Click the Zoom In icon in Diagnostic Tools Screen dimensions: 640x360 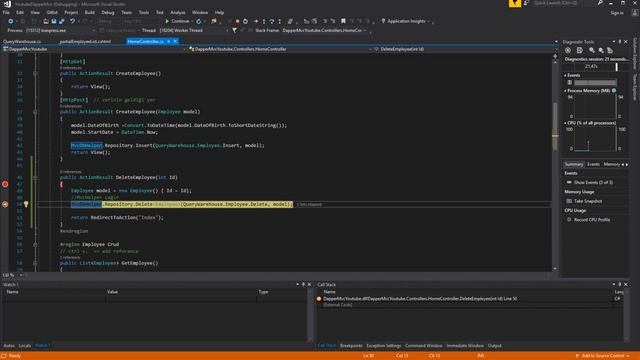click(591, 50)
